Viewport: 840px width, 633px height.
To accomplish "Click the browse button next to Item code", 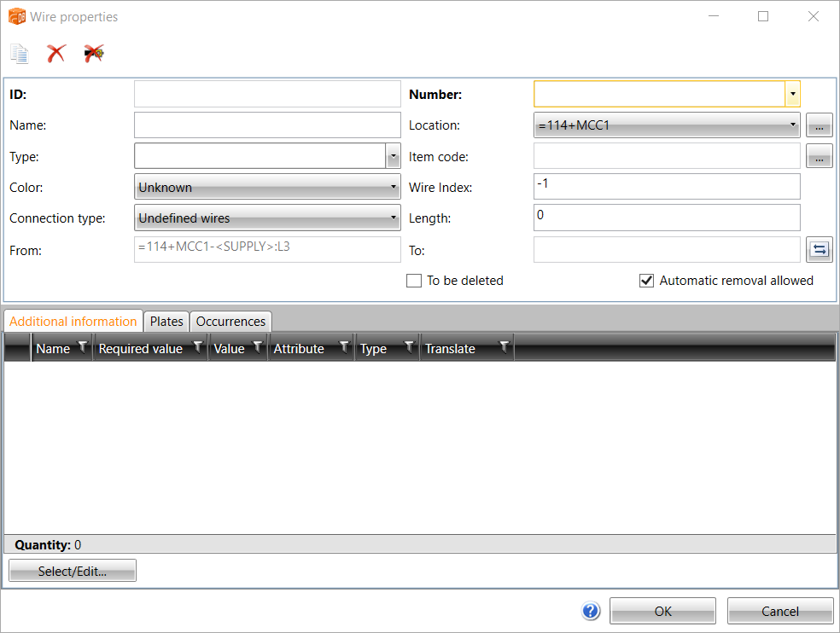I will tap(819, 157).
